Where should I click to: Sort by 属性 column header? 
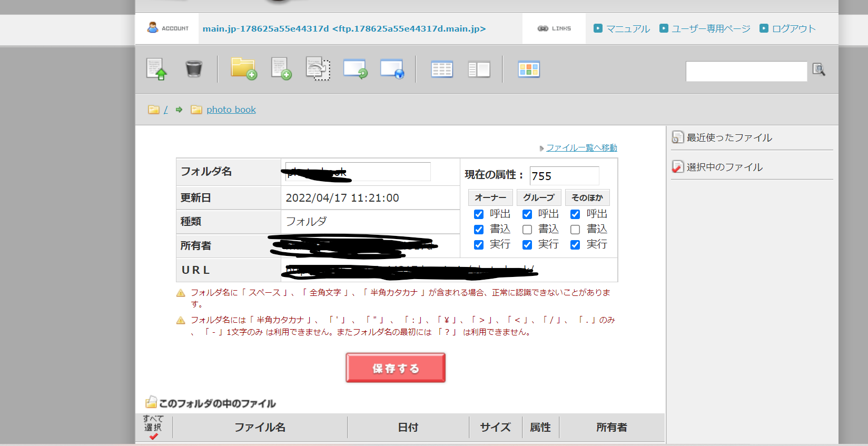click(x=540, y=428)
